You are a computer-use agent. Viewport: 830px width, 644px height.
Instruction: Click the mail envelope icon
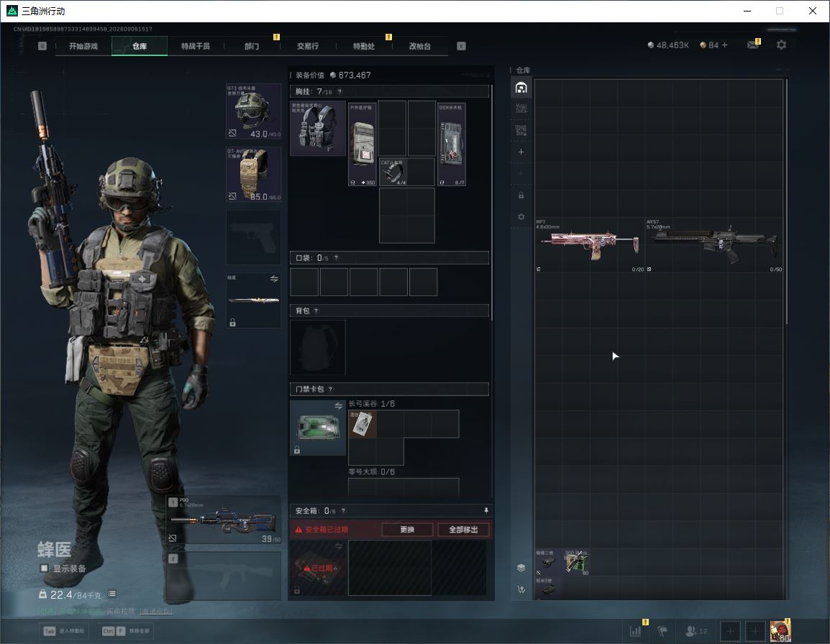tap(753, 45)
